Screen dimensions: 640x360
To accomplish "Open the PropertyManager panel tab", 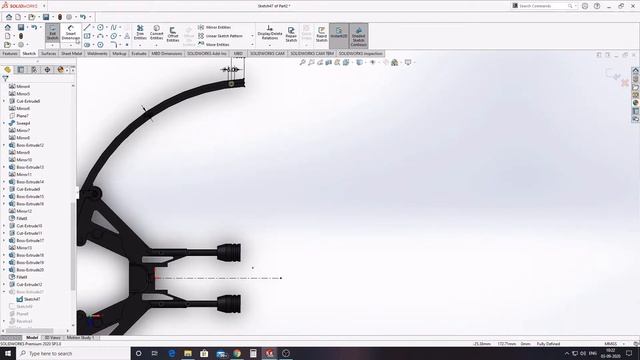I will (x=21, y=70).
